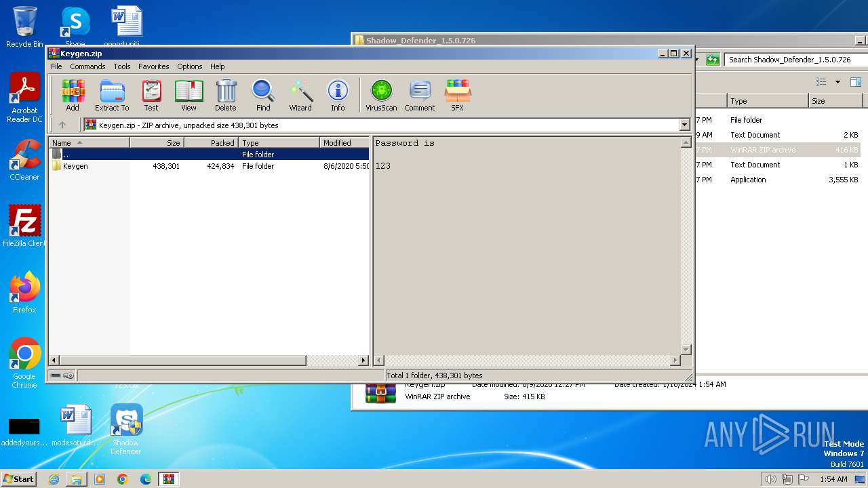
Task: Expand the archive path dropdown
Action: tap(684, 125)
